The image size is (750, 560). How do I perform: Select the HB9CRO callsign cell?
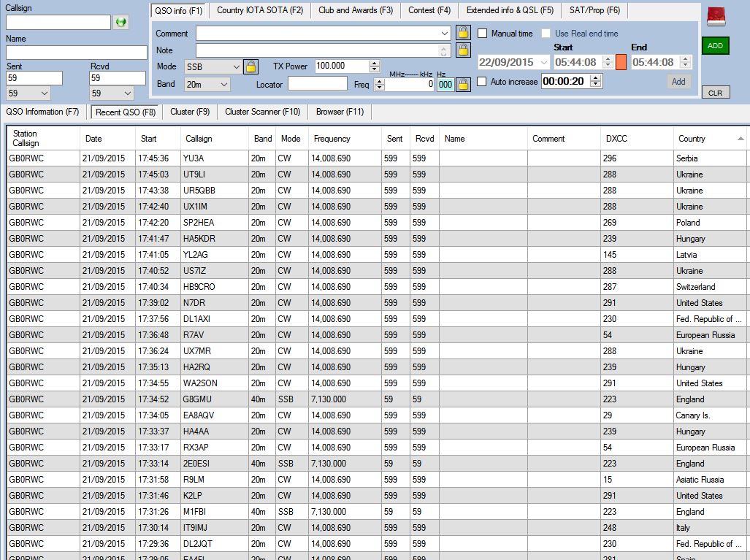(214, 287)
